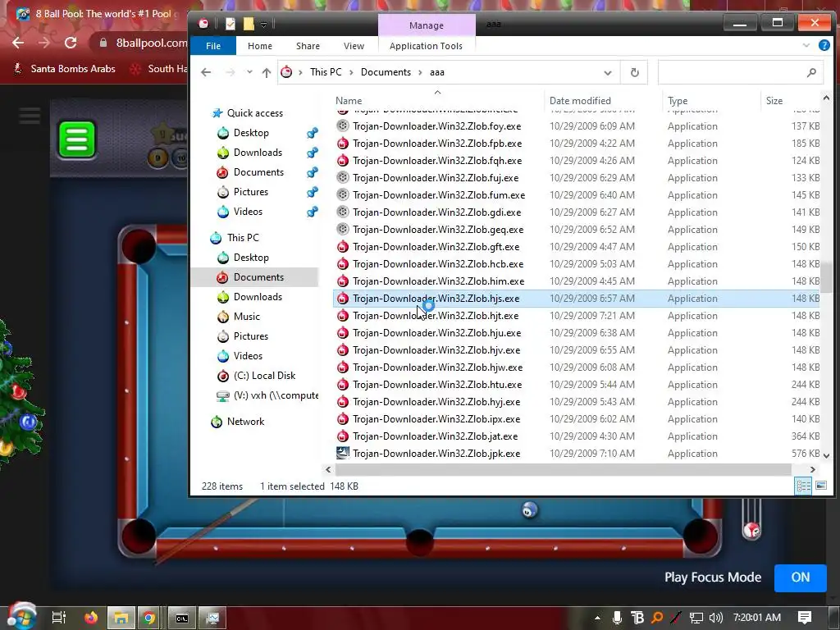Open Command Prompt taskbar icon

tap(182, 618)
